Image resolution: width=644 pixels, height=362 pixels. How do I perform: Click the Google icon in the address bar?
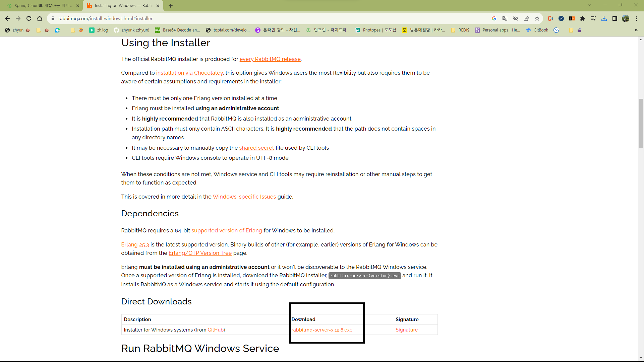pos(494,18)
